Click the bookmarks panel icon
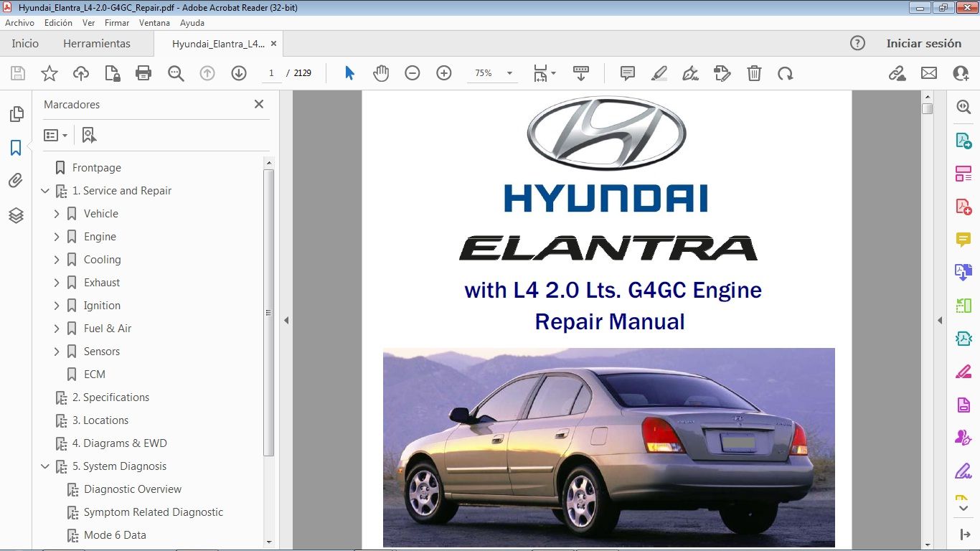This screenshot has height=551, width=980. click(16, 148)
